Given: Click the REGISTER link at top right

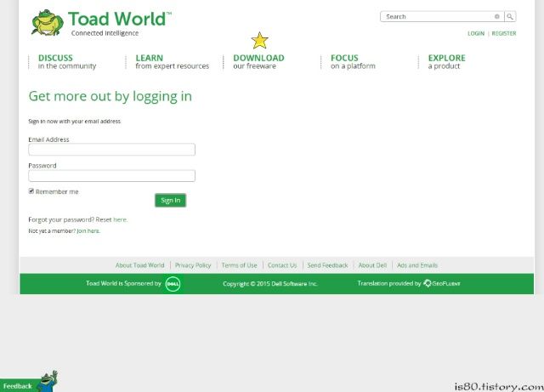Looking at the screenshot, I should click(504, 33).
